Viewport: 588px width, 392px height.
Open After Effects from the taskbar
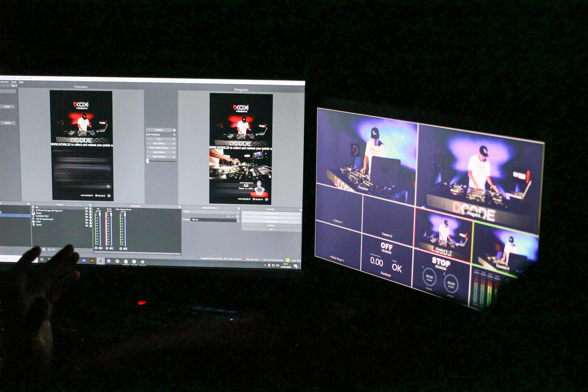point(84,260)
